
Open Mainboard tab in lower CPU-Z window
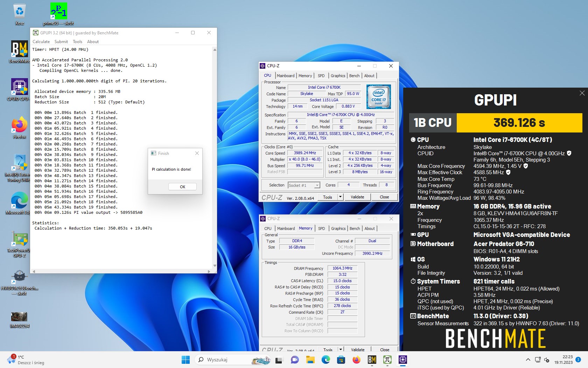point(286,229)
